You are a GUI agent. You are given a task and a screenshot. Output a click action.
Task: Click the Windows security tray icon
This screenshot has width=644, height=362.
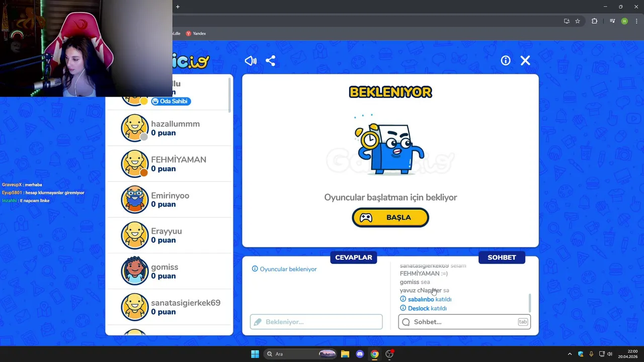581,354
